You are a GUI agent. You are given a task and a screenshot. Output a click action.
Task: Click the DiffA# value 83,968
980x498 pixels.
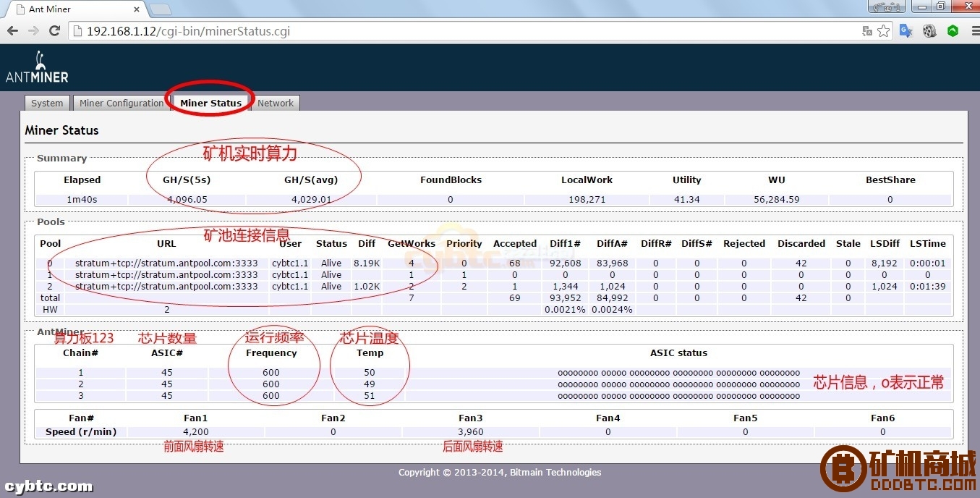pos(612,263)
